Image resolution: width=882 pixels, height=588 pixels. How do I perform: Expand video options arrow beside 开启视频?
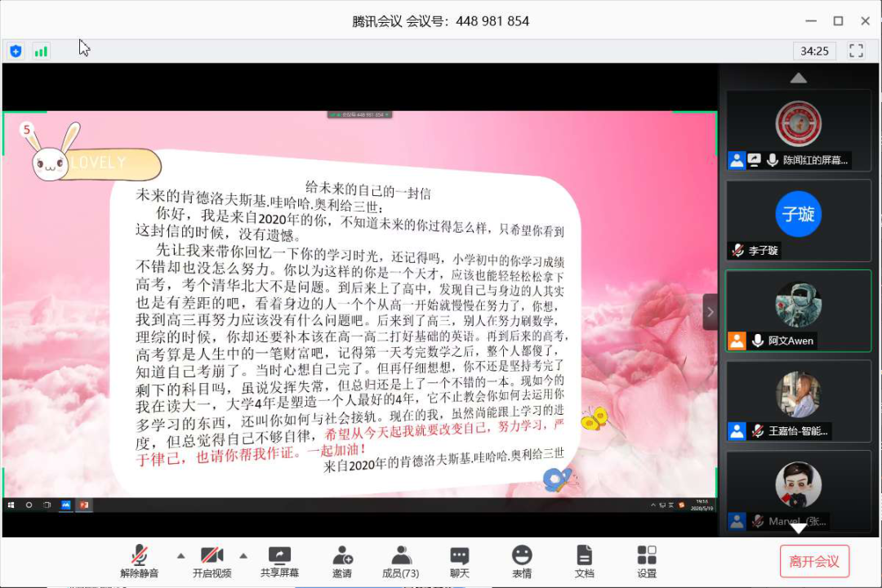click(243, 555)
